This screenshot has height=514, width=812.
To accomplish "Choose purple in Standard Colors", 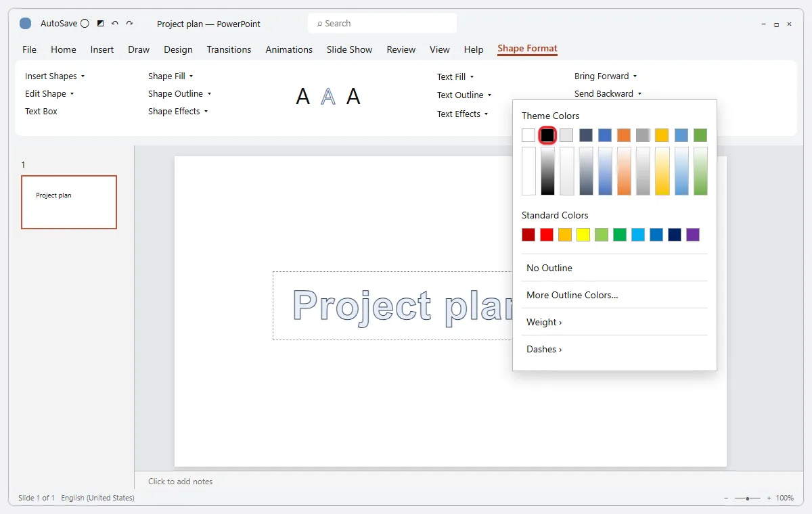I will pyautogui.click(x=693, y=235).
